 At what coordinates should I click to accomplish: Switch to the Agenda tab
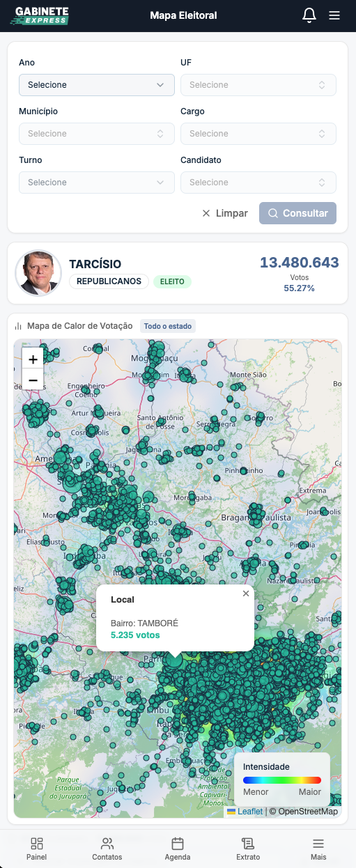tap(178, 848)
